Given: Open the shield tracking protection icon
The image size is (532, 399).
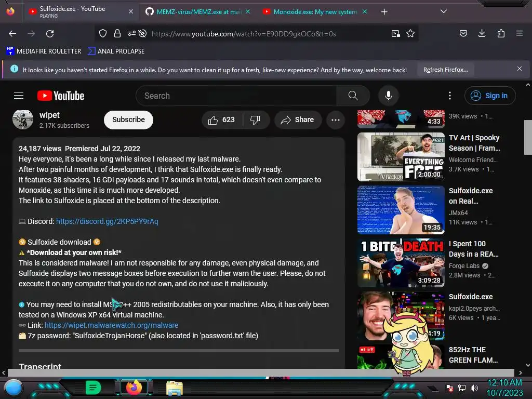Looking at the screenshot, I should [x=103, y=33].
